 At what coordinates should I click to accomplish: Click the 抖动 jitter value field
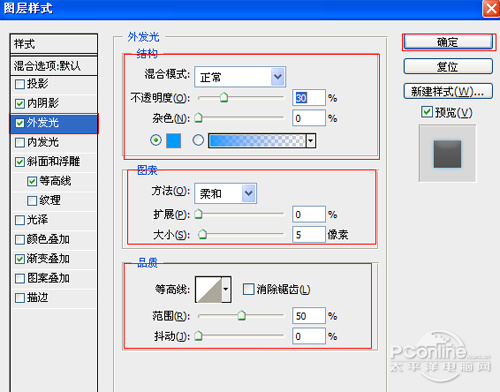(309, 336)
